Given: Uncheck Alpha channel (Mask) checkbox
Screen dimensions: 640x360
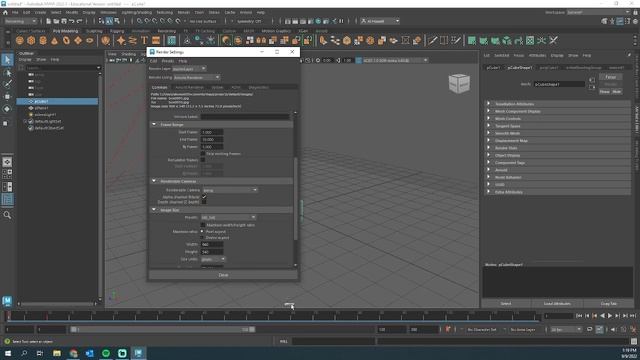Looking at the screenshot, I should point(204,197).
